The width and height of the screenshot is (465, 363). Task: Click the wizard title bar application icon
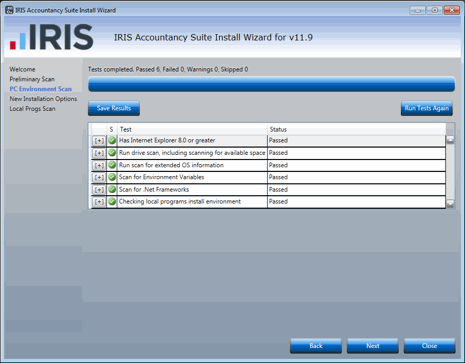click(9, 10)
